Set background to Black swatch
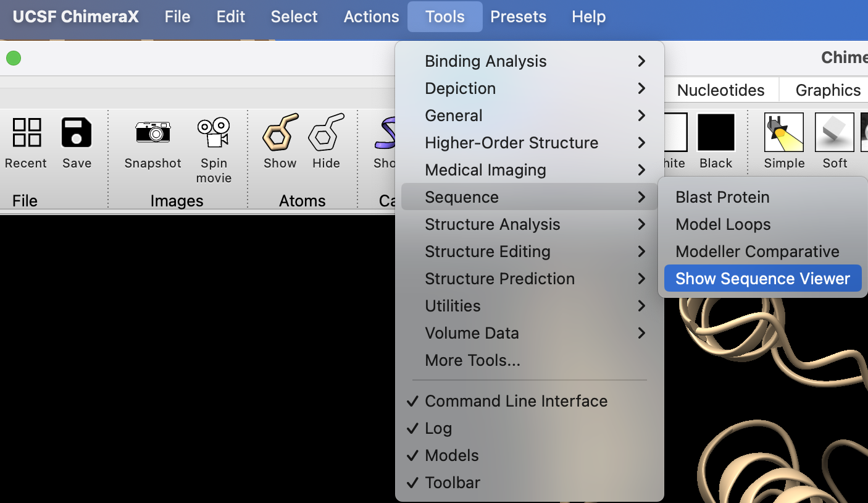Image resolution: width=868 pixels, height=503 pixels. pos(716,133)
